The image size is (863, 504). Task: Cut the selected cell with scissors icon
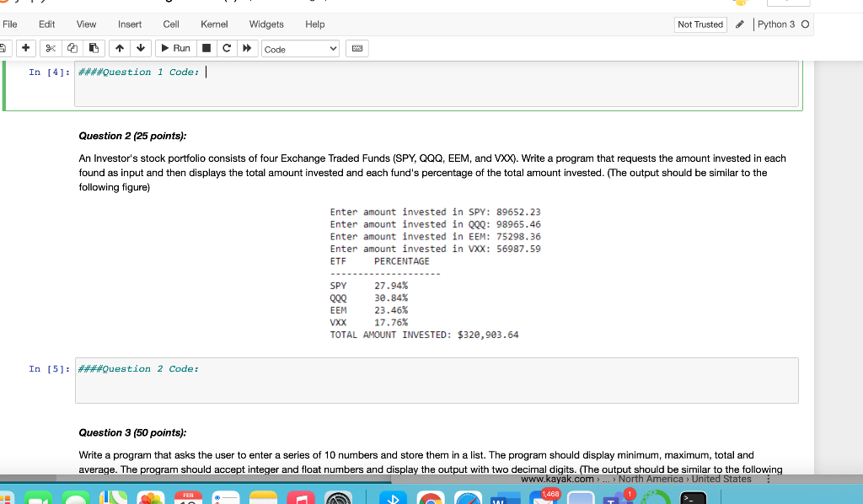[51, 48]
